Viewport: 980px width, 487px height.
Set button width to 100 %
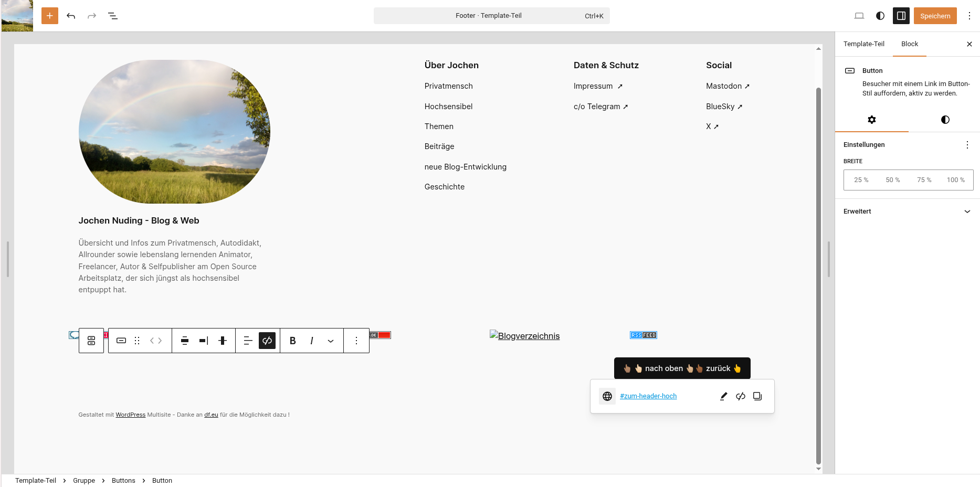955,180
